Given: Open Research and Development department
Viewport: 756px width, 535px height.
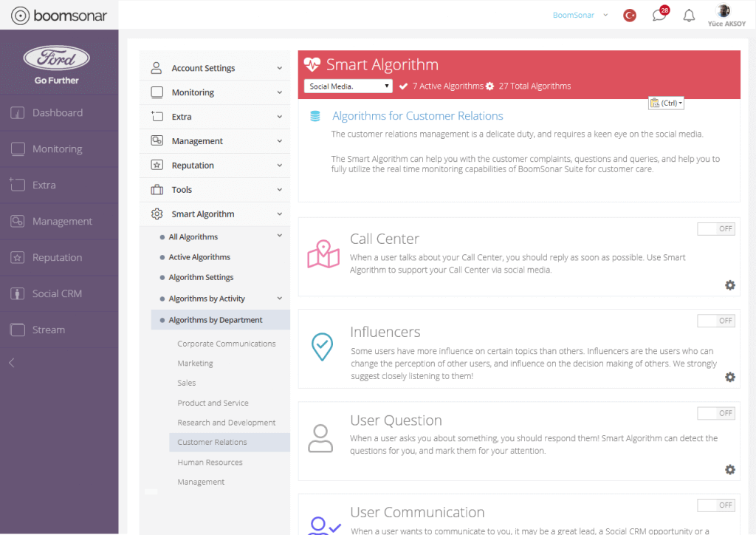Looking at the screenshot, I should 227,423.
